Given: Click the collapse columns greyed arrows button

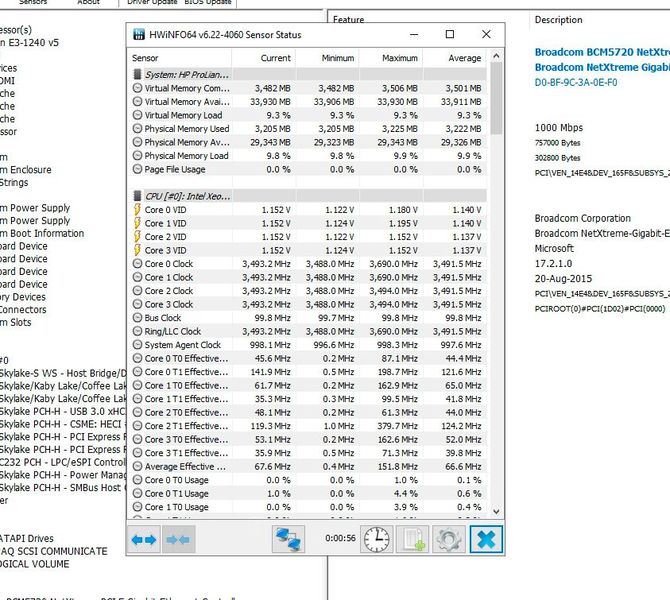Looking at the screenshot, I should tap(178, 539).
